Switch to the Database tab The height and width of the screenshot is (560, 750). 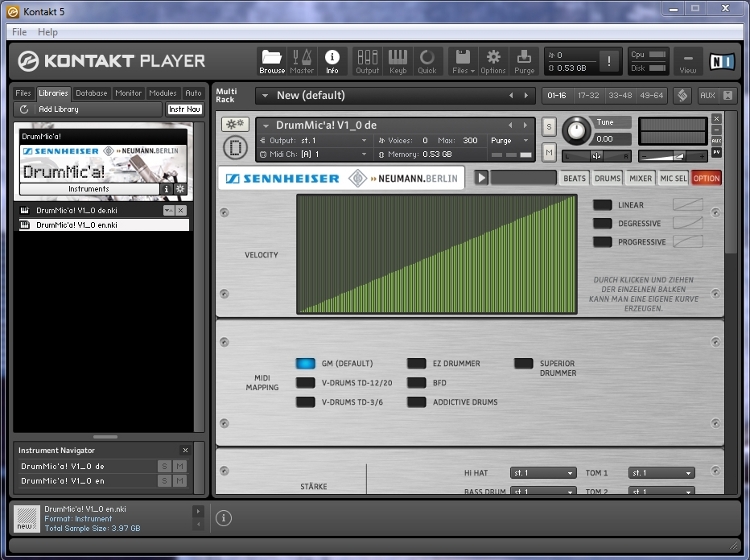[91, 93]
